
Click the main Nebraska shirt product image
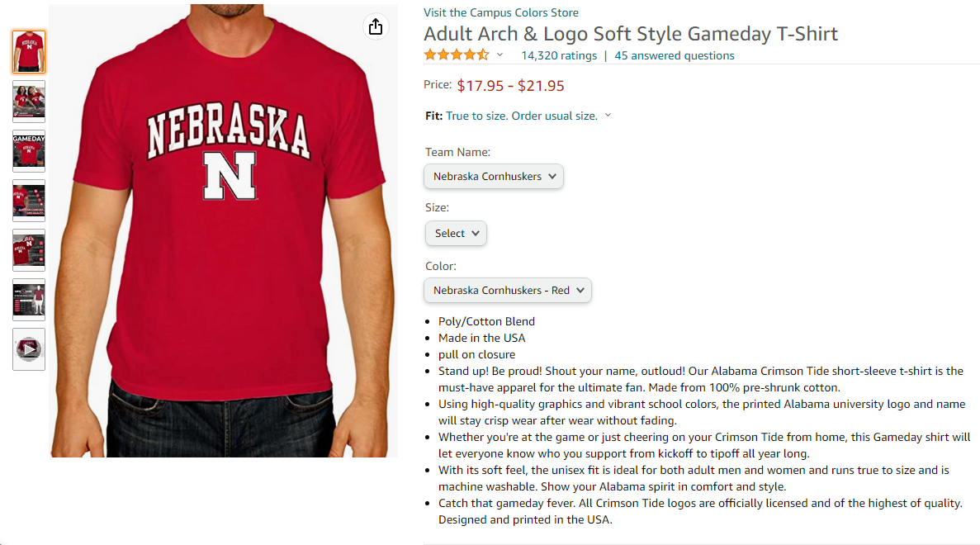pyautogui.click(x=223, y=231)
